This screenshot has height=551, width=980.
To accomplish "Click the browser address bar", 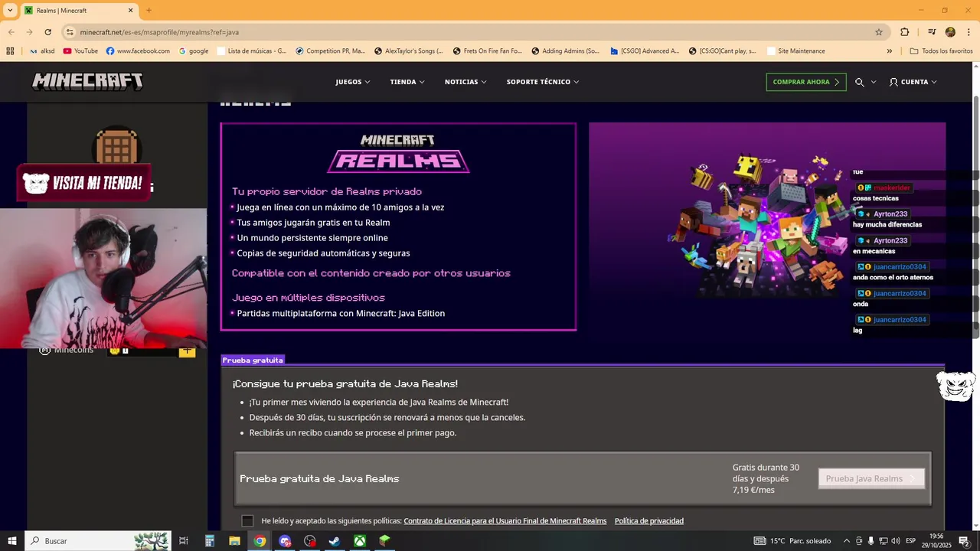I will point(475,32).
